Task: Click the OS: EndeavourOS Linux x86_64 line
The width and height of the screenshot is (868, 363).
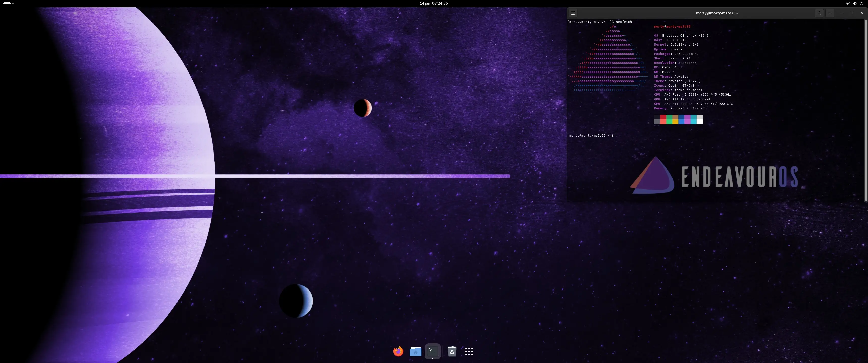Action: 682,35
